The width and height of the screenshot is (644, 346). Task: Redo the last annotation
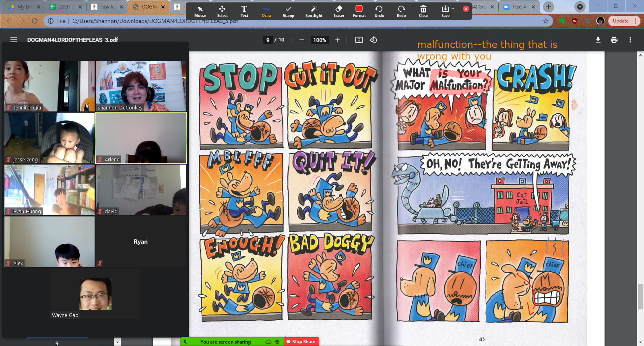(401, 11)
